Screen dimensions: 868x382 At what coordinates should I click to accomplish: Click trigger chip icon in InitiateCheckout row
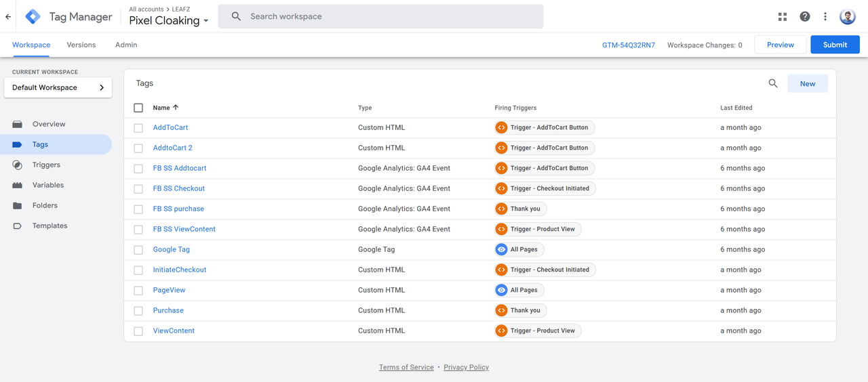(x=501, y=270)
